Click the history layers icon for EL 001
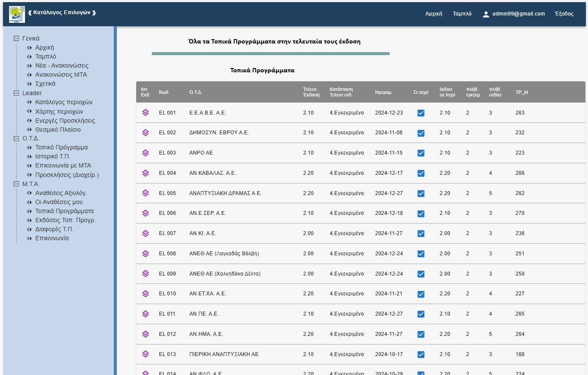Viewport: 588px width, 375px height. (145, 113)
